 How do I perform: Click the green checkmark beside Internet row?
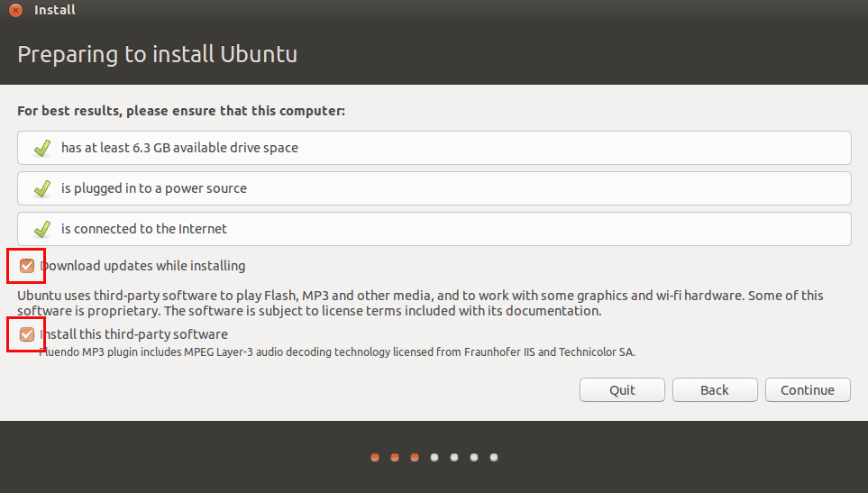pyautogui.click(x=42, y=229)
